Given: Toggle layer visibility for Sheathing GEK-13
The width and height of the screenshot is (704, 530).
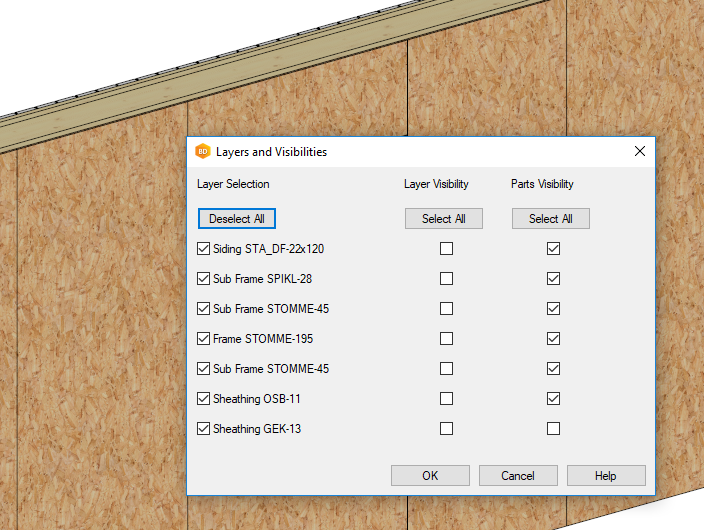Looking at the screenshot, I should point(446,429).
